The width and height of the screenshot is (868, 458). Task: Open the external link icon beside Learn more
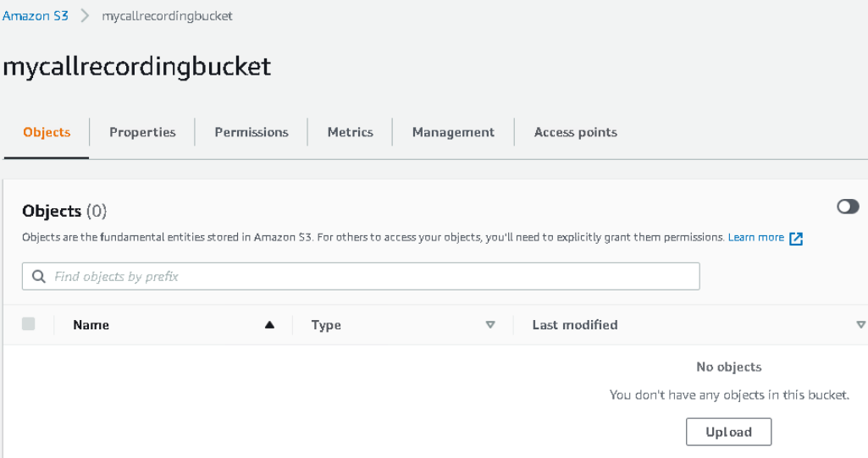pyautogui.click(x=795, y=239)
